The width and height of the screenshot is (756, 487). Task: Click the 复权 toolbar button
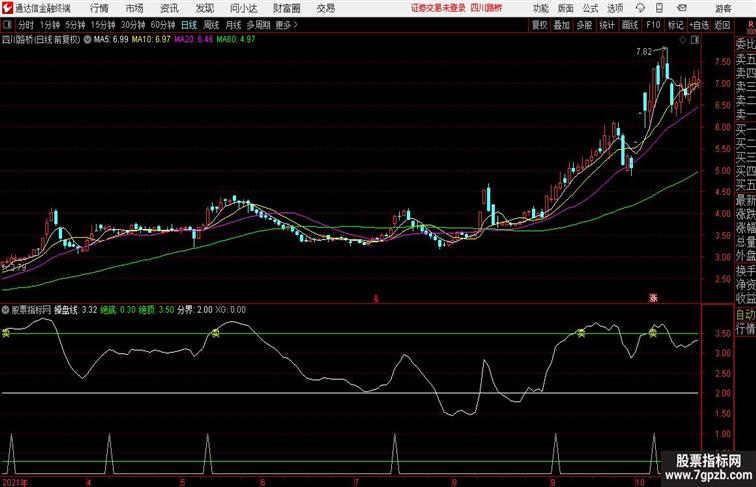(539, 25)
